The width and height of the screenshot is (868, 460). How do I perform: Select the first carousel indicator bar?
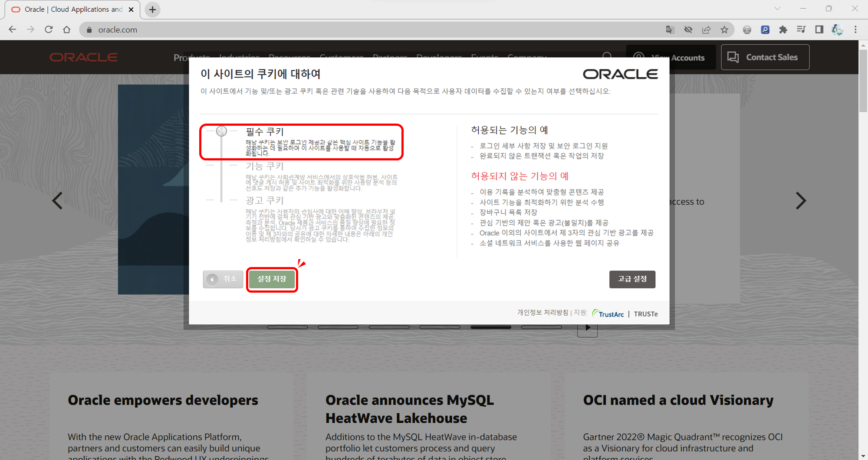[x=287, y=327]
